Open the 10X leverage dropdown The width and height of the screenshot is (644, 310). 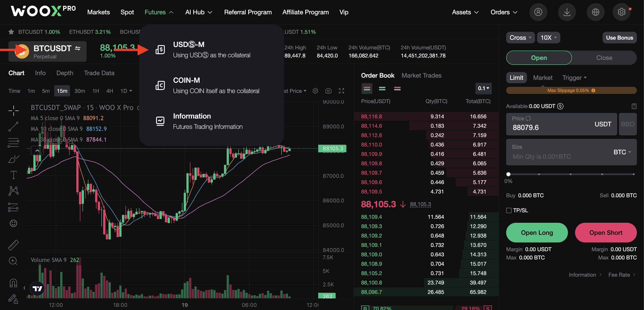pos(548,38)
